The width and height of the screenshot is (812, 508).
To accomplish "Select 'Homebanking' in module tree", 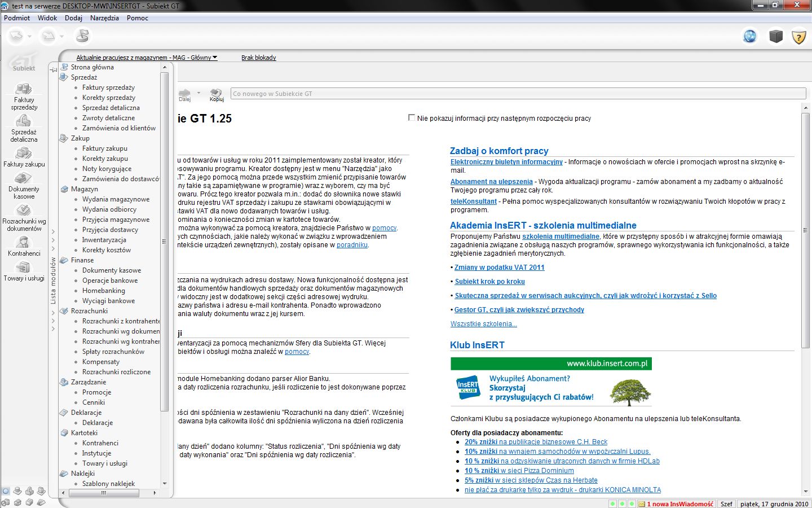I will [x=104, y=291].
